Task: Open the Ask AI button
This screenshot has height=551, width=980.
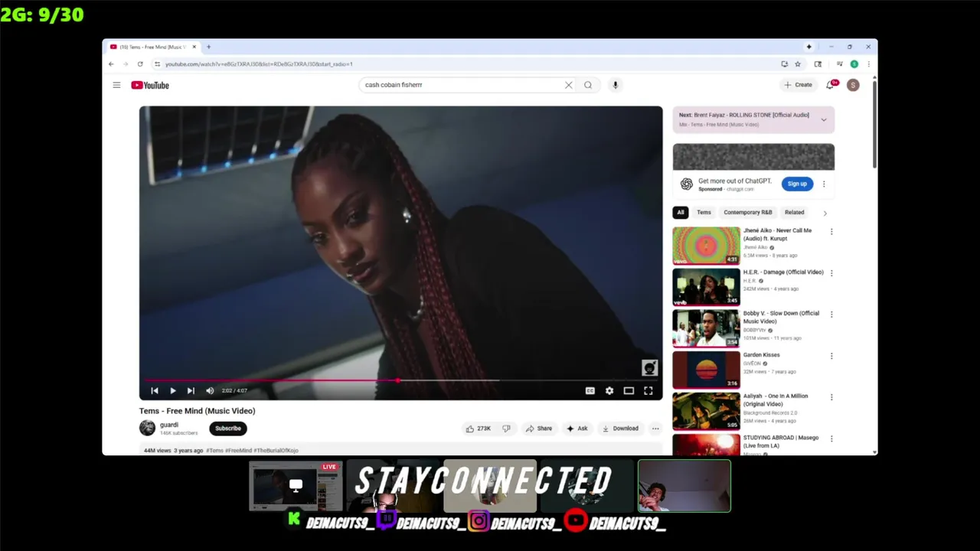Action: pyautogui.click(x=577, y=429)
